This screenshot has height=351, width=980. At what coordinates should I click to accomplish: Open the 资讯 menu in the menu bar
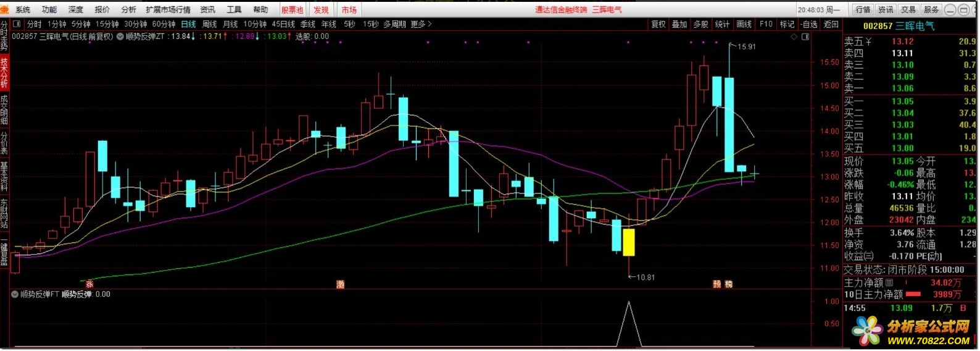point(208,10)
